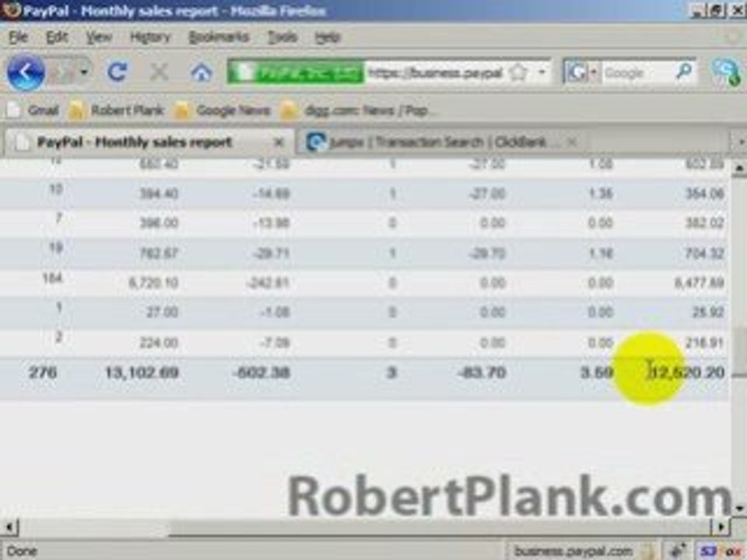The height and width of the screenshot is (560, 747).
Task: Click the green PayPal site identity badge
Action: coord(296,73)
